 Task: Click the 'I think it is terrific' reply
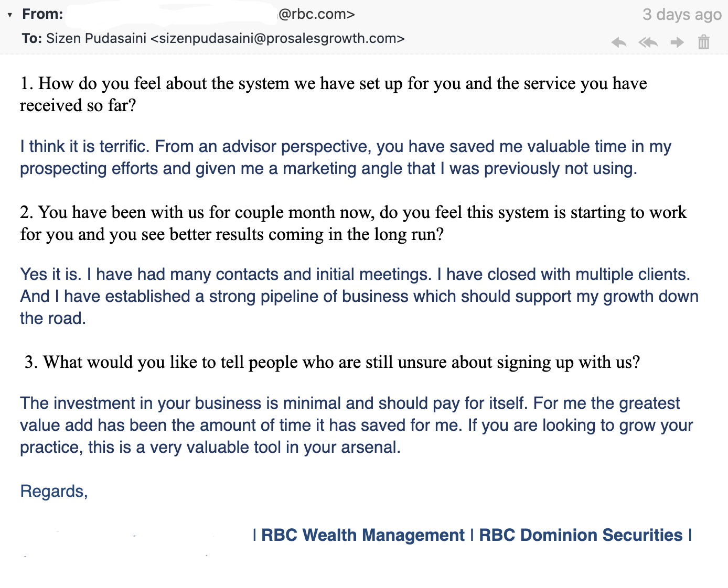click(346, 157)
